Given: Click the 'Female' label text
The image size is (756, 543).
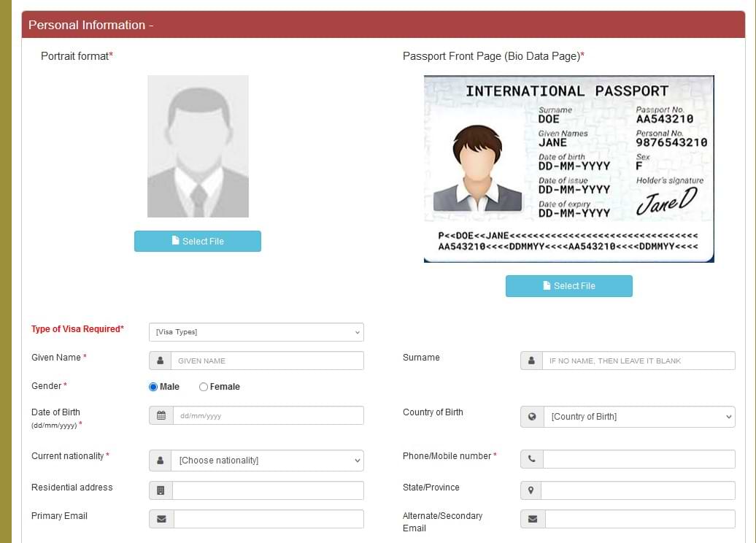Looking at the screenshot, I should (225, 387).
